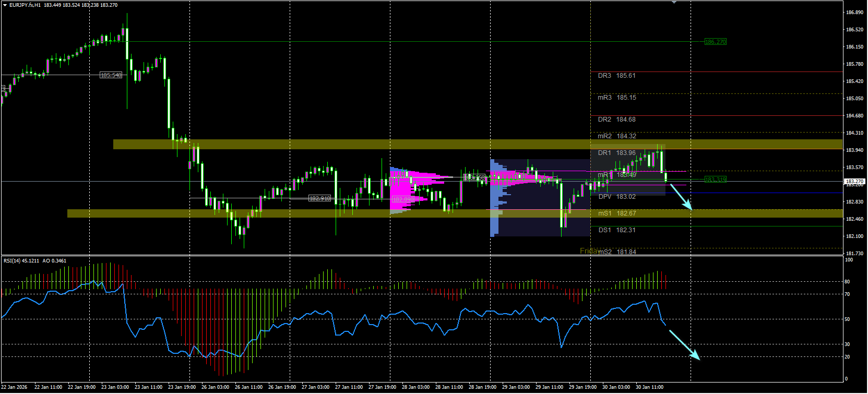
Task: Click the 30 level on the RSI scale
Action: point(848,344)
